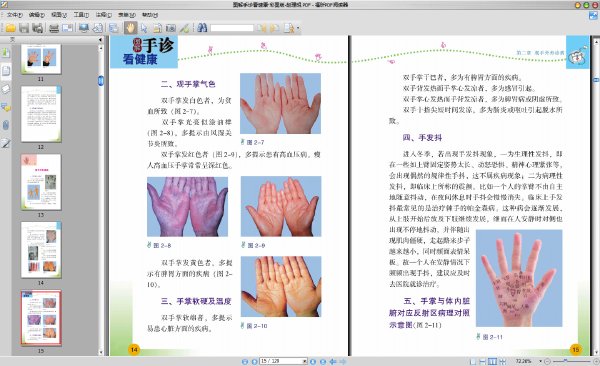Click the Open file folder icon

tap(10, 28)
